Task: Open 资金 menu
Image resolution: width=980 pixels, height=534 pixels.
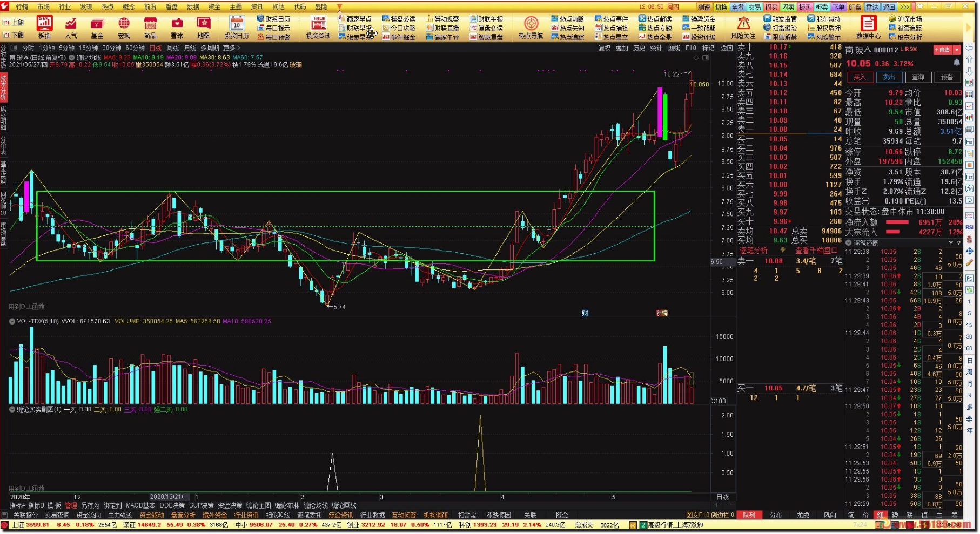Action: (214, 7)
